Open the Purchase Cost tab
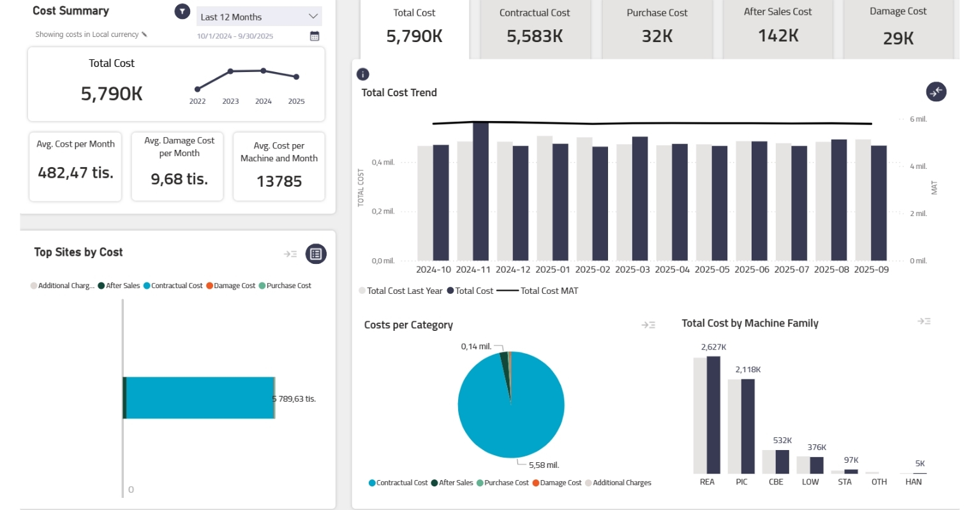The image size is (980, 510). (x=657, y=25)
